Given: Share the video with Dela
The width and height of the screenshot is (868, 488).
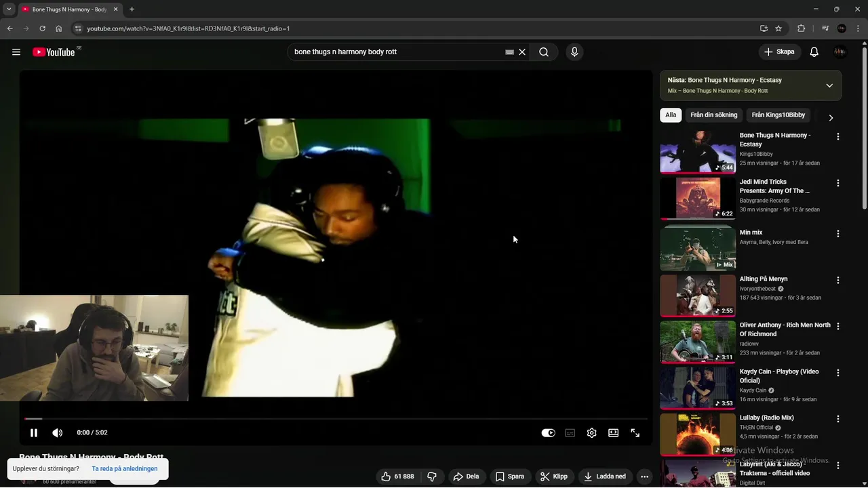Looking at the screenshot, I should click(467, 476).
